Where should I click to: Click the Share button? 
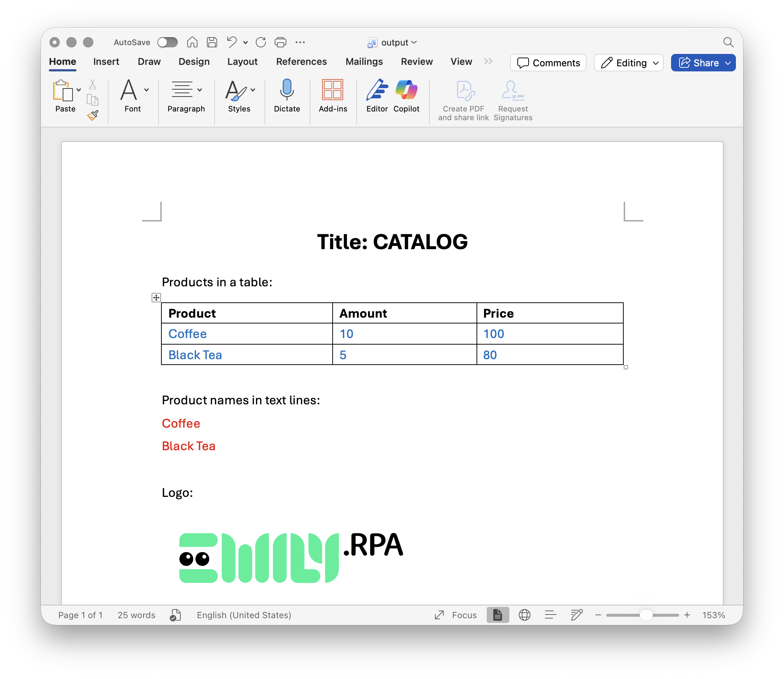(x=699, y=63)
